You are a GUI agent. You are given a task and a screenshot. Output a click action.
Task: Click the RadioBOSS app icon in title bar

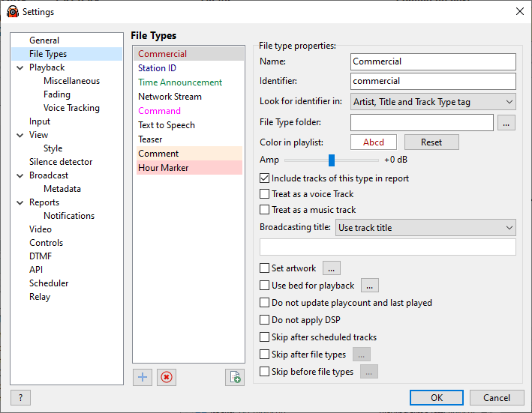[x=13, y=11]
